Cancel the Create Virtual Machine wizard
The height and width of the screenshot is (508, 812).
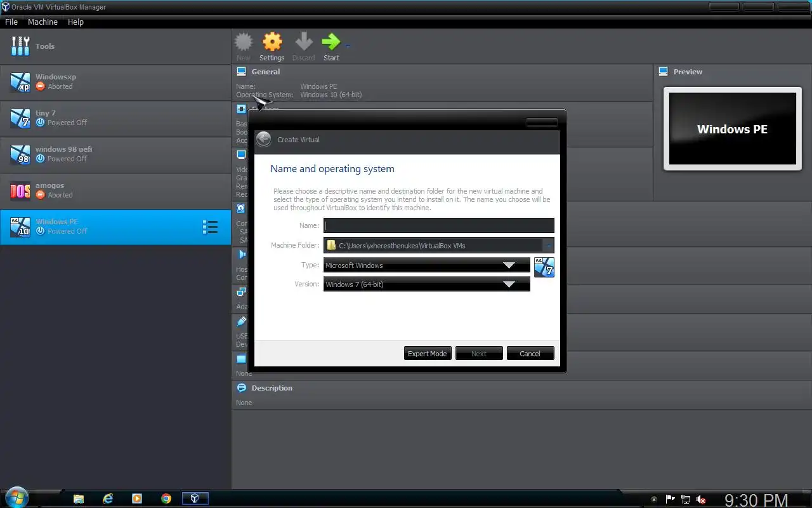click(x=530, y=354)
